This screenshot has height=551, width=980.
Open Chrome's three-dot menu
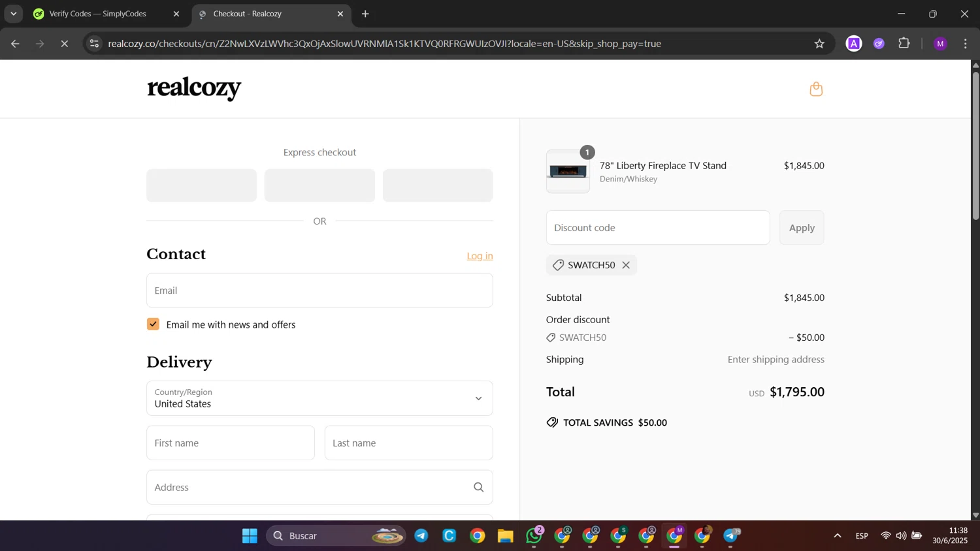click(966, 44)
